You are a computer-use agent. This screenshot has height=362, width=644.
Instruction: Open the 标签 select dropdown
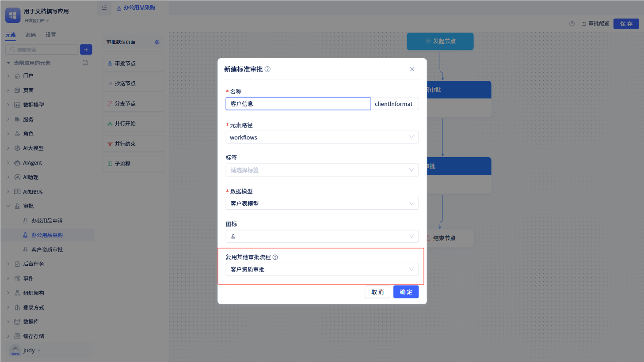click(x=322, y=170)
